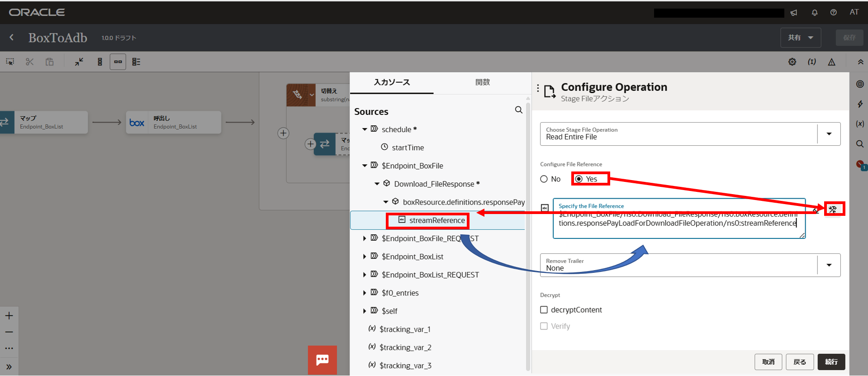Open variables (x) icon in right sidebar
Screen dimensions: 868x376
[860, 124]
